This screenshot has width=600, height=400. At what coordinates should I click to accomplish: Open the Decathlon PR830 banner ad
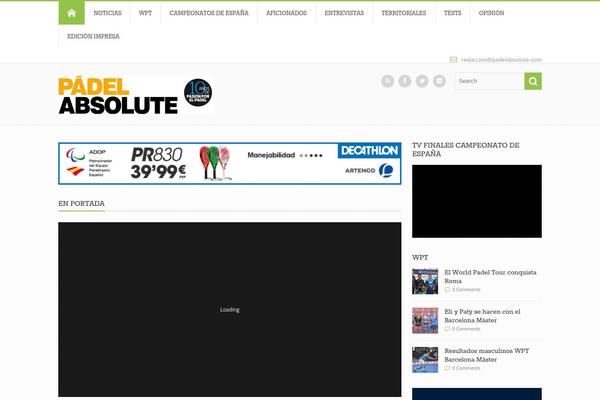tap(230, 163)
